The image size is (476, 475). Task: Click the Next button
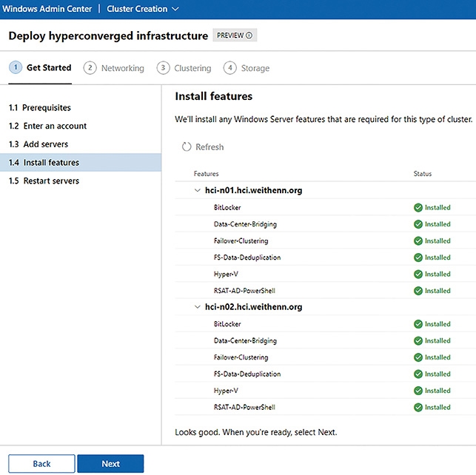[110, 463]
